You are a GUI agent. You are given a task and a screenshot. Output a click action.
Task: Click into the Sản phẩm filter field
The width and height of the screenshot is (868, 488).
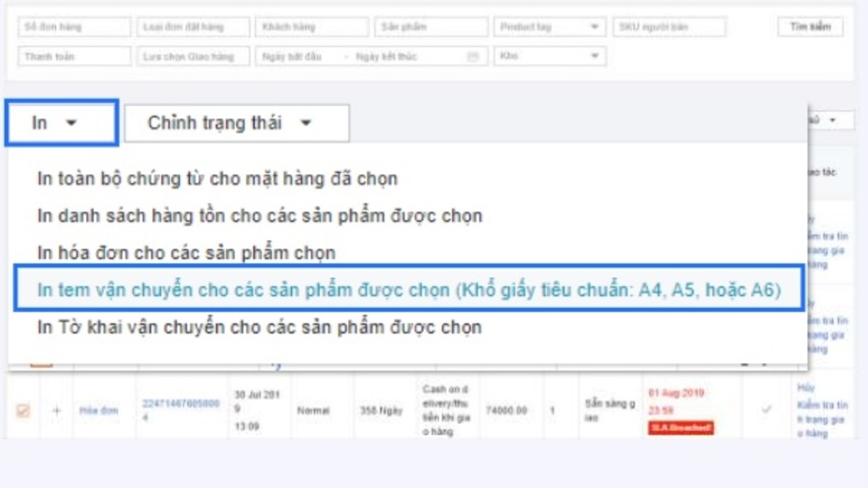click(431, 26)
